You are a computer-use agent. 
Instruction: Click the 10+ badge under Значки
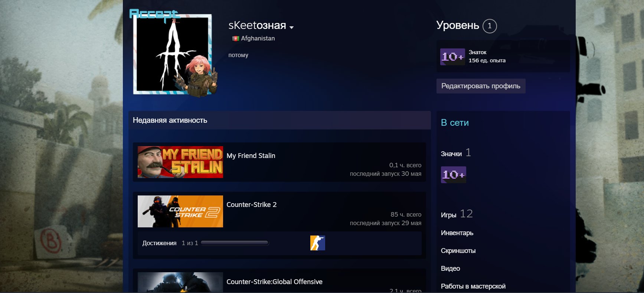point(454,175)
